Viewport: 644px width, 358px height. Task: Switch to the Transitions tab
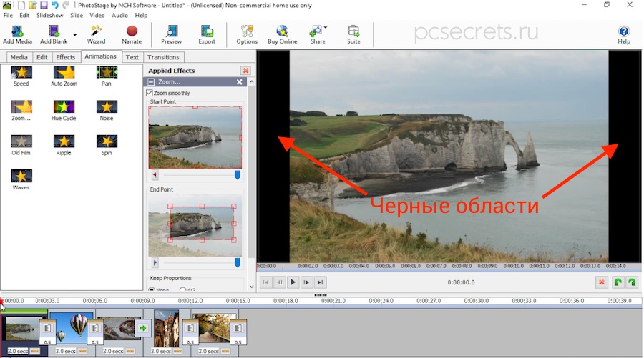[x=163, y=57]
